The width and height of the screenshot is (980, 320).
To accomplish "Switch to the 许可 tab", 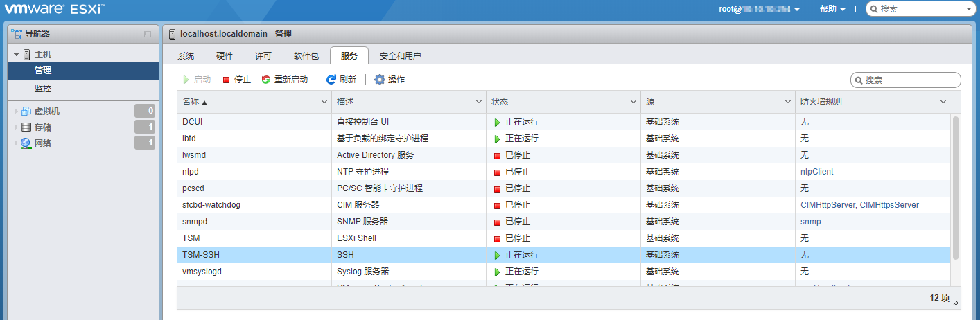I will (x=263, y=56).
